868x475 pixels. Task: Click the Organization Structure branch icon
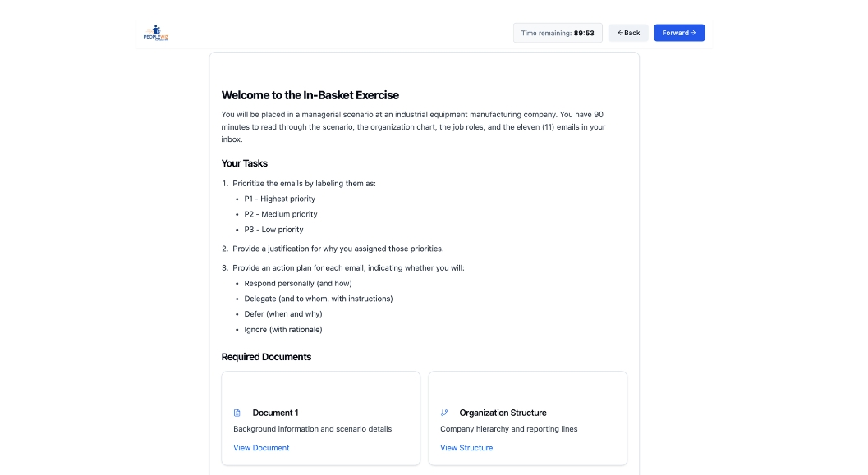[x=444, y=413]
